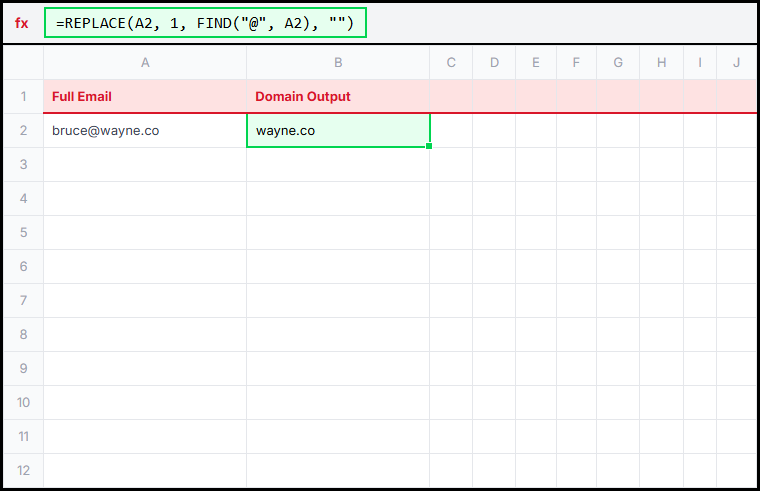Viewport: 760px width, 491px height.
Task: Select column F header
Action: [x=576, y=63]
